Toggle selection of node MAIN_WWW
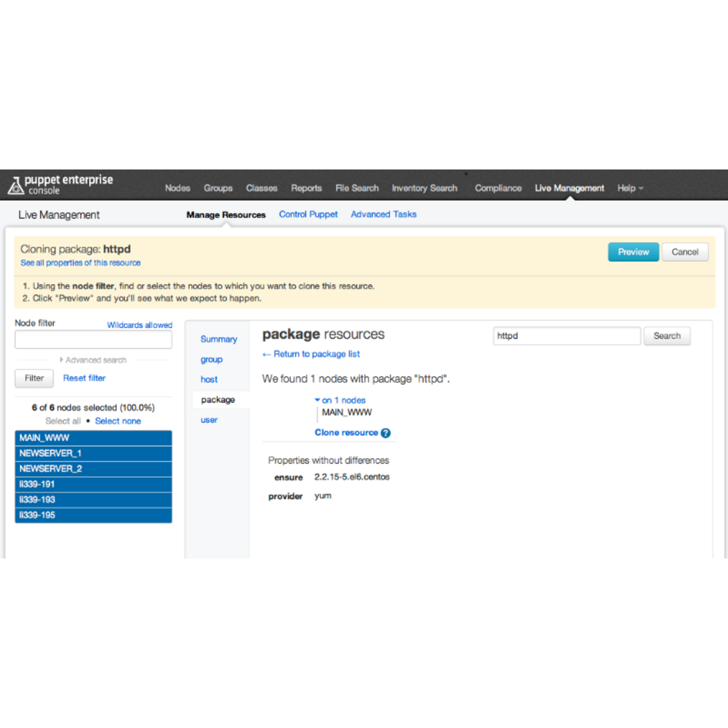This screenshot has width=728, height=728. 93,438
